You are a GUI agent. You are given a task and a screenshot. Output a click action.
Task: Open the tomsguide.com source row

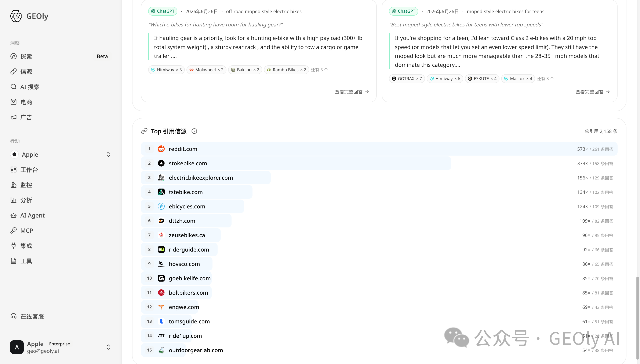point(379,322)
